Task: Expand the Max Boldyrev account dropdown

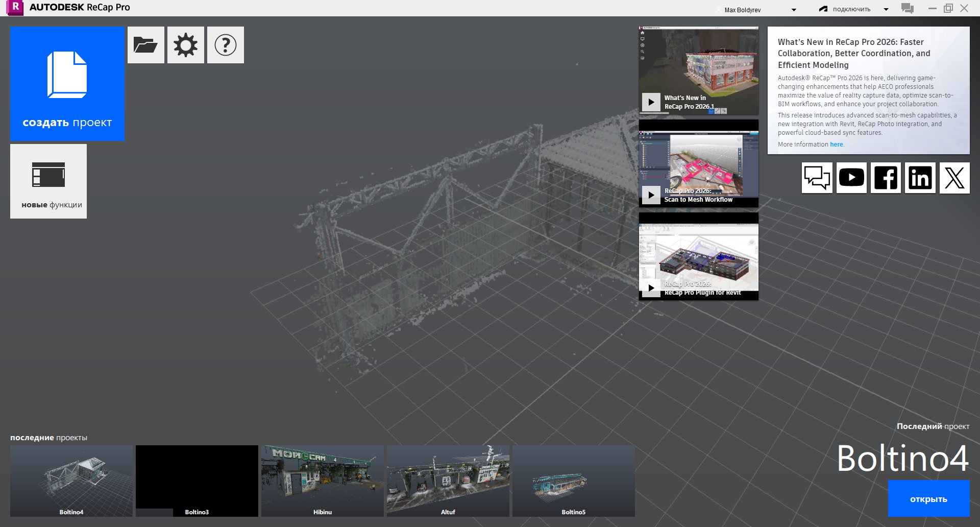Action: (794, 10)
